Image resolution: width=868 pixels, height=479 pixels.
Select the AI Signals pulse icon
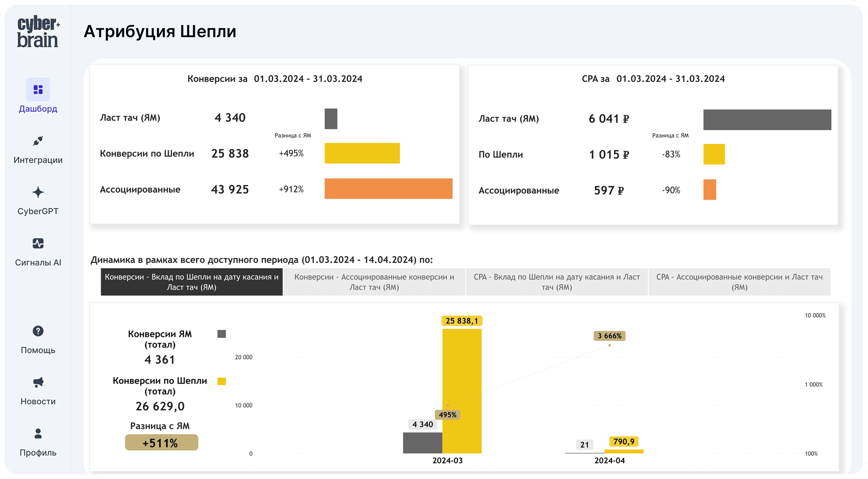click(x=38, y=243)
